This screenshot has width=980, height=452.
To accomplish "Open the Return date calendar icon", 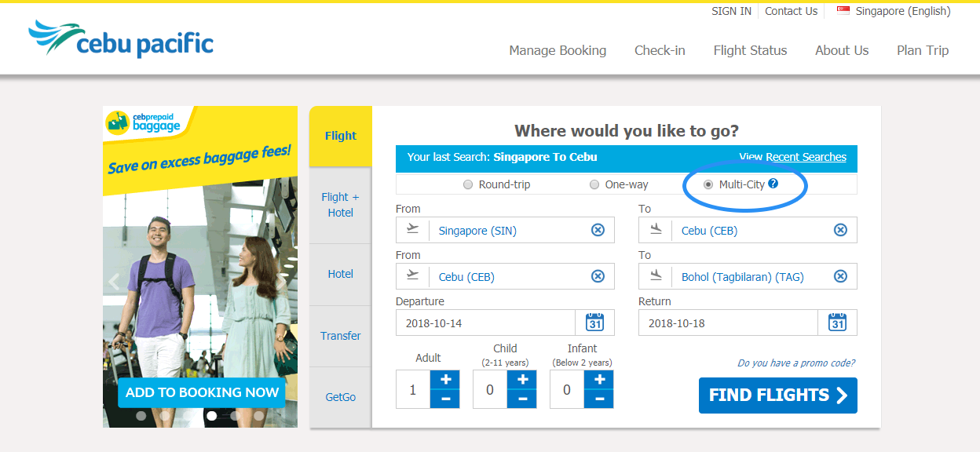I will tap(838, 323).
